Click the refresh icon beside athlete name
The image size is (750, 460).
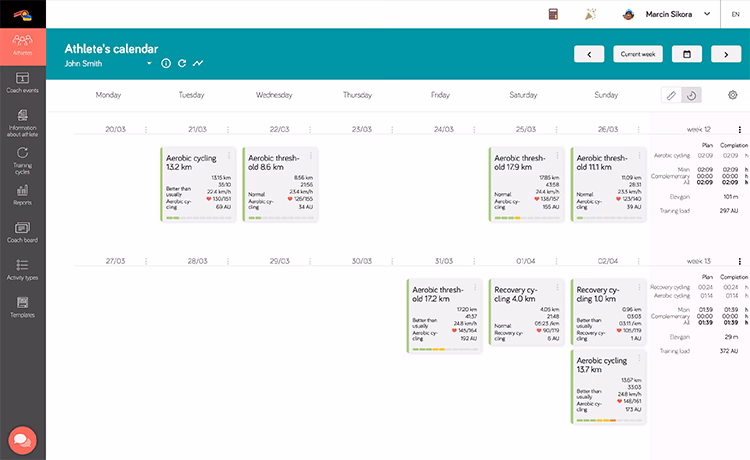[182, 63]
